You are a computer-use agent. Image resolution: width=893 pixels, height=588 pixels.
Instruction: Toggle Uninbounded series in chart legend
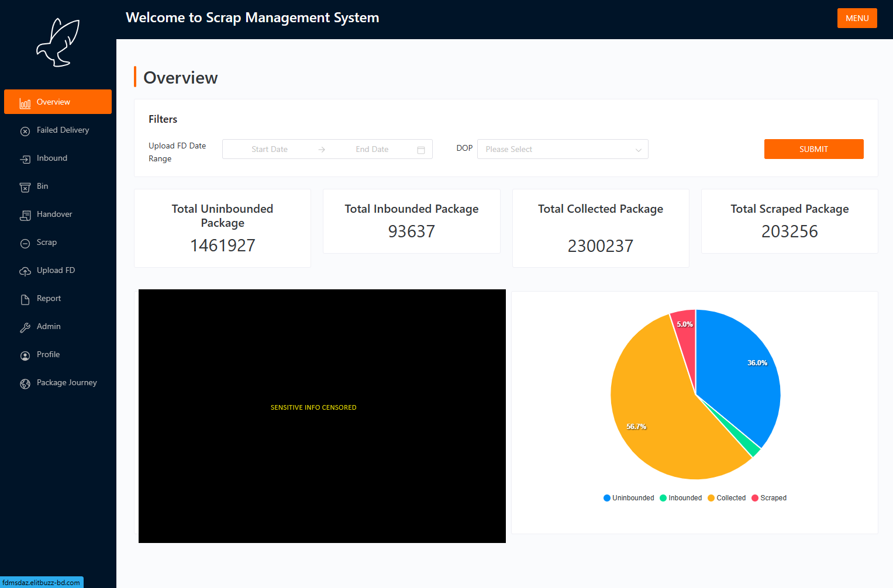click(629, 498)
